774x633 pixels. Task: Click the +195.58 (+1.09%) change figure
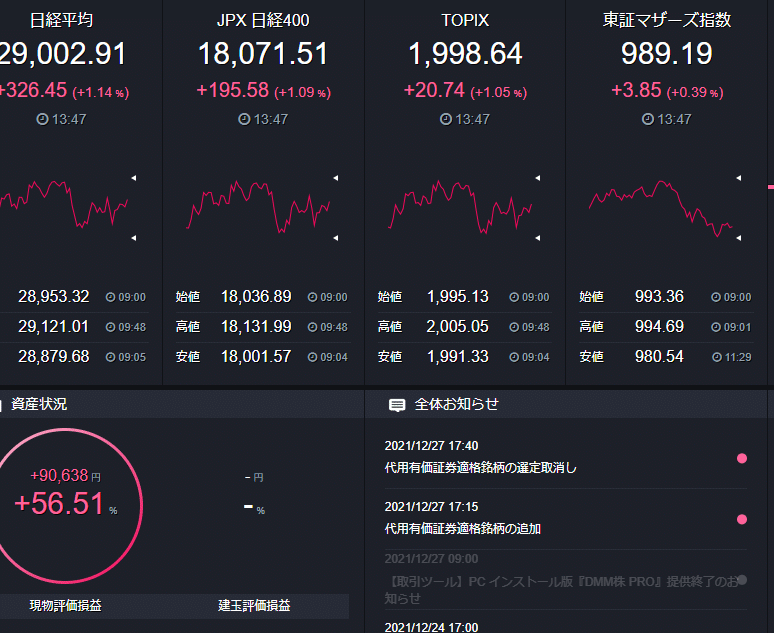click(264, 91)
